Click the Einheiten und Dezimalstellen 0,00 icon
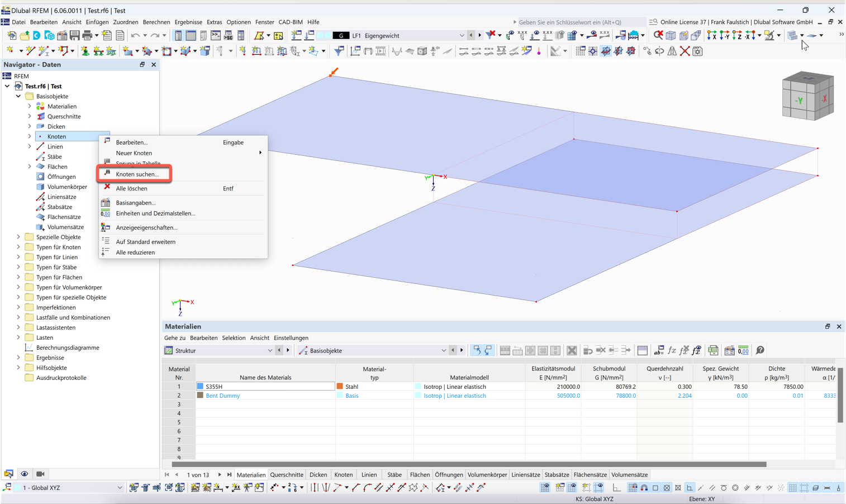 [106, 213]
